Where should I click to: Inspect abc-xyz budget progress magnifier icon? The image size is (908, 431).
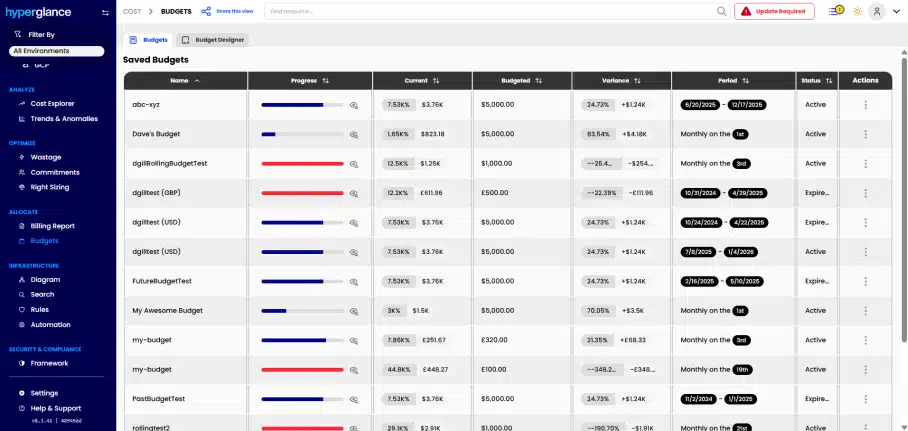[354, 104]
